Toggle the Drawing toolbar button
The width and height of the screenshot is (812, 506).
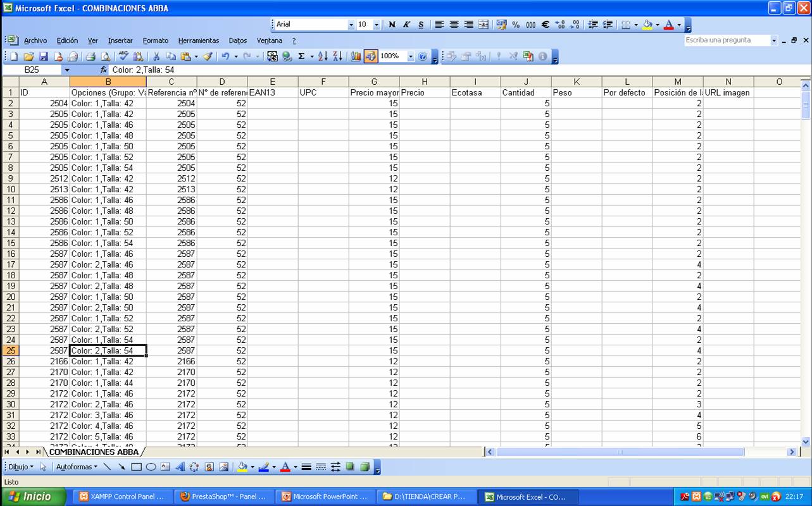click(371, 56)
